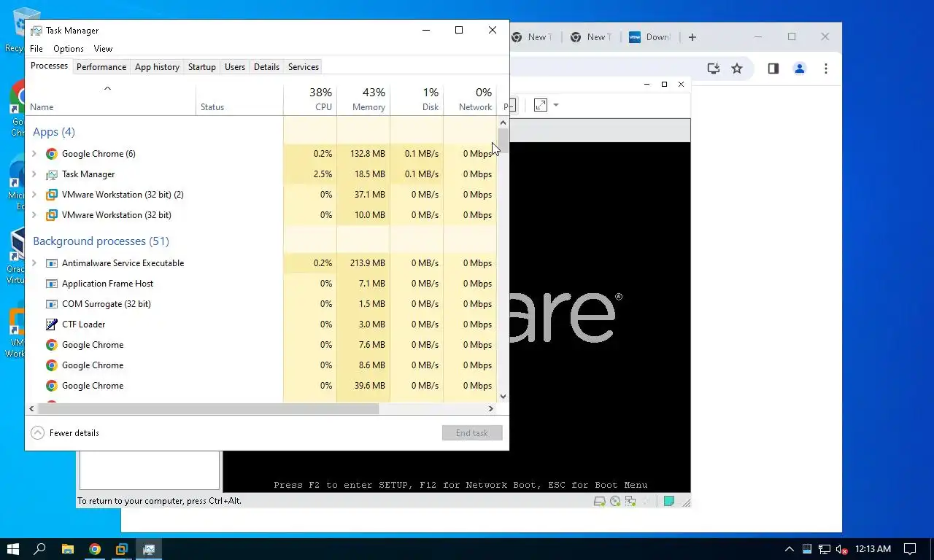The image size is (934, 560).
Task: Click VMware network adapter status icon
Action: click(x=630, y=501)
